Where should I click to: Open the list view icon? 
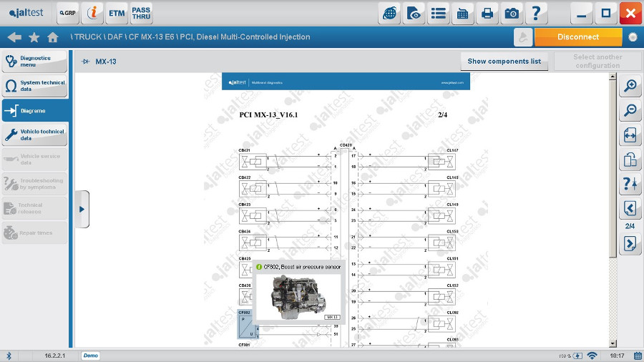pyautogui.click(x=438, y=13)
